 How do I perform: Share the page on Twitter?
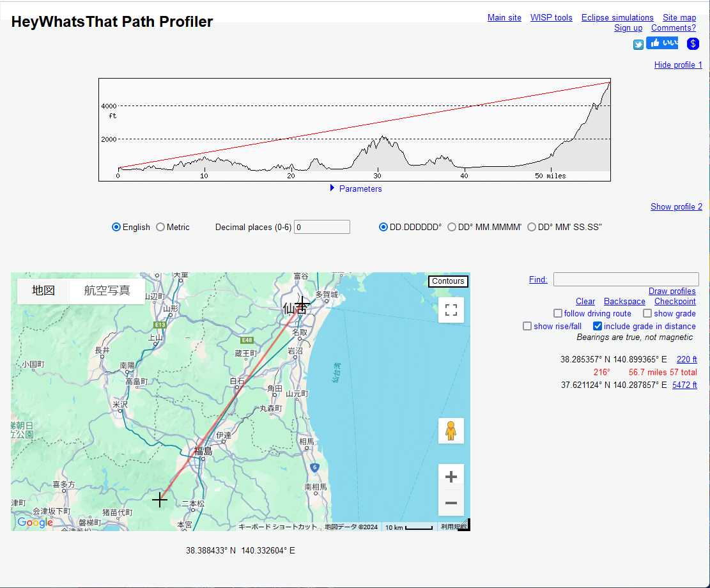[638, 44]
